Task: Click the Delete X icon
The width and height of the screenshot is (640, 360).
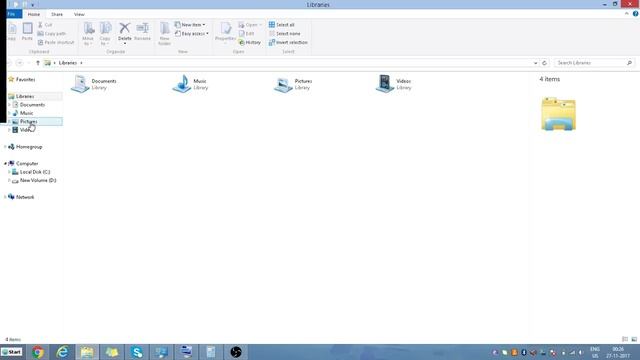Action: click(124, 28)
